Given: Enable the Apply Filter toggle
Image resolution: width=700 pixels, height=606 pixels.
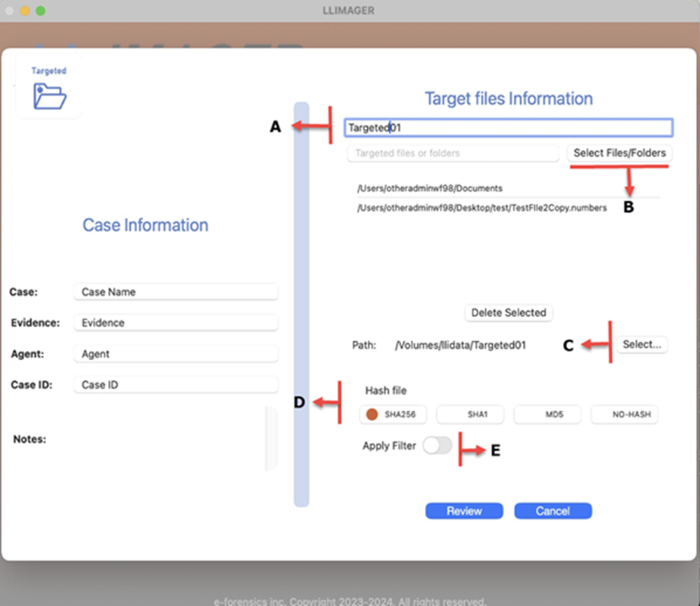Looking at the screenshot, I should (437, 446).
